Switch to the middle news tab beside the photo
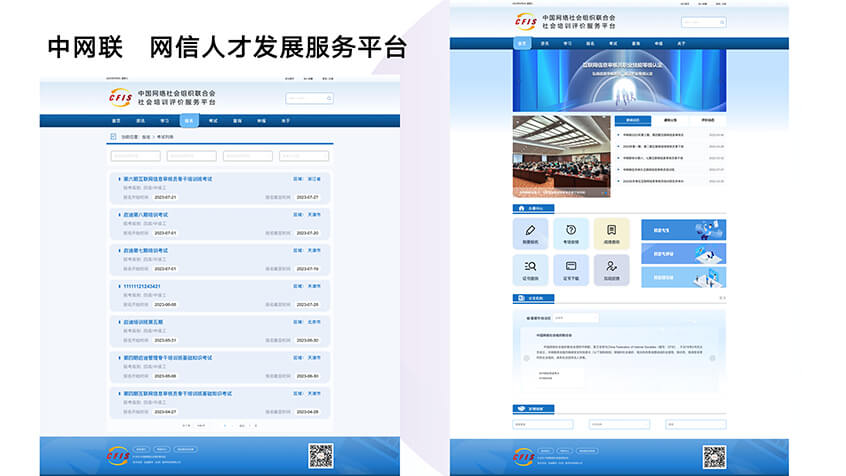846x476 pixels. pos(670,120)
